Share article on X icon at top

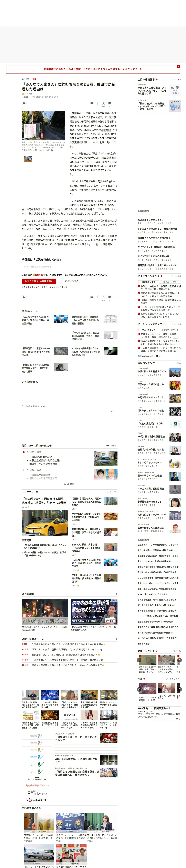point(104,103)
